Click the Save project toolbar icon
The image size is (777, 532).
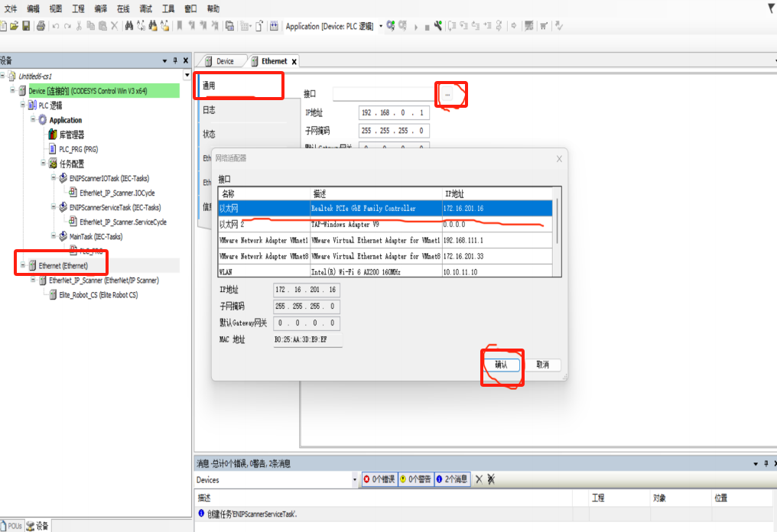[x=26, y=26]
